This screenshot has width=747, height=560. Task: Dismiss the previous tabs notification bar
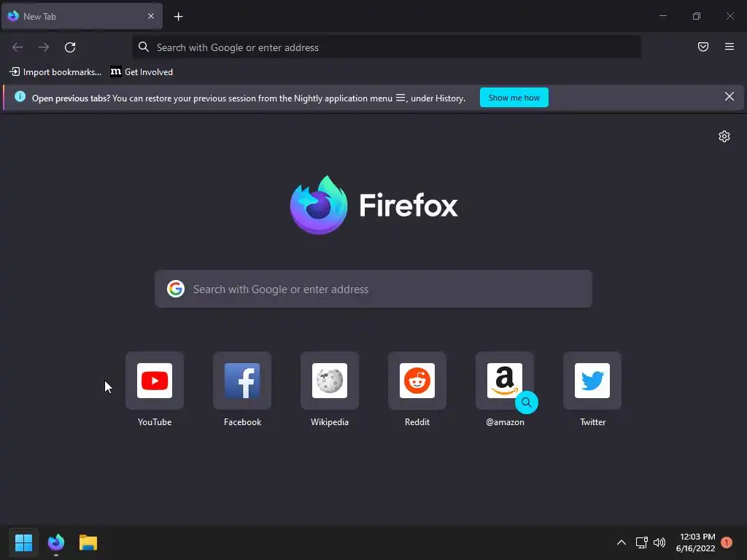[729, 97]
